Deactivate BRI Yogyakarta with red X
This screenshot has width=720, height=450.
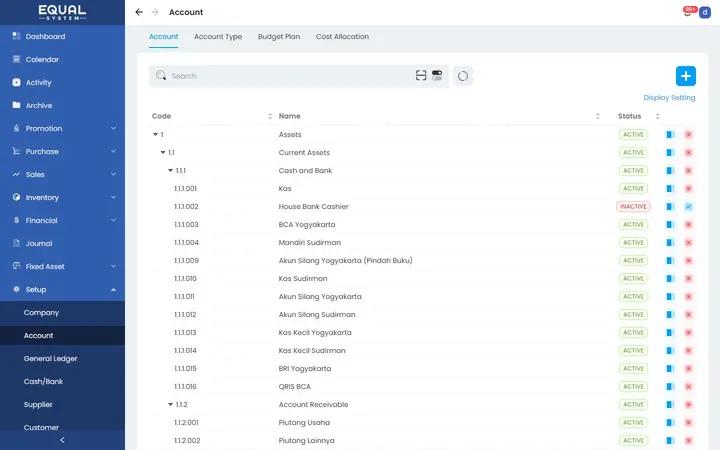[x=688, y=368]
